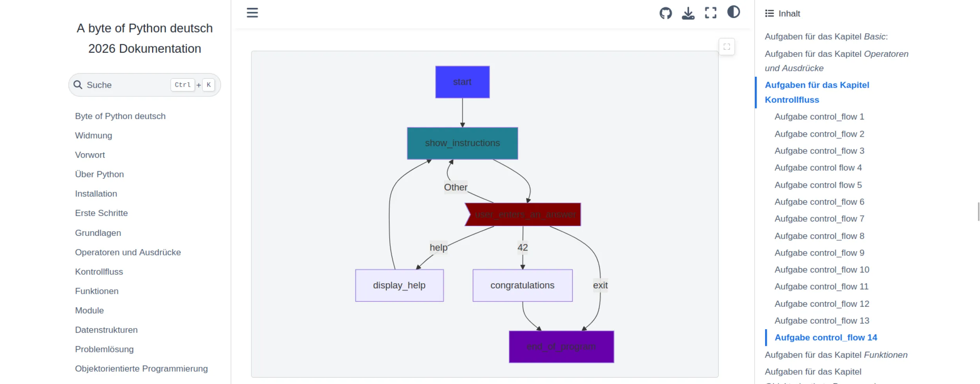Jump to Aufgabe control_flow 12
980x384 pixels.
(822, 303)
